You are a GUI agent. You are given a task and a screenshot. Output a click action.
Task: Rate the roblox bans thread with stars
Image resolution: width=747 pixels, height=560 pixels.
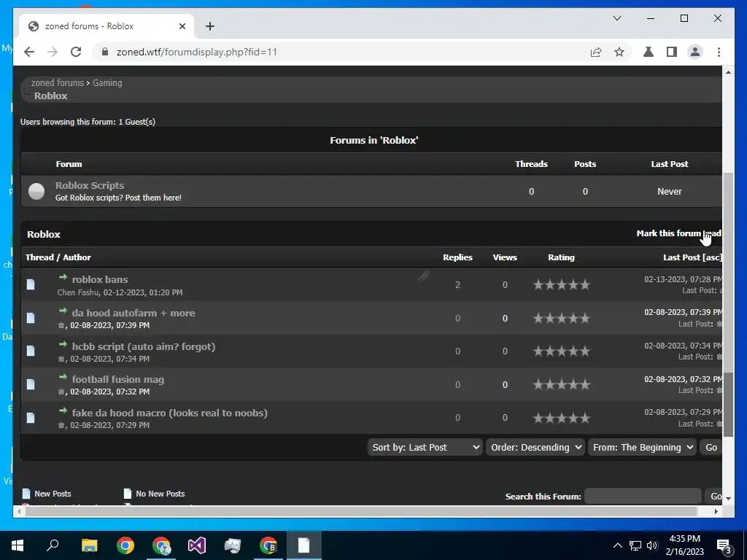[561, 285]
